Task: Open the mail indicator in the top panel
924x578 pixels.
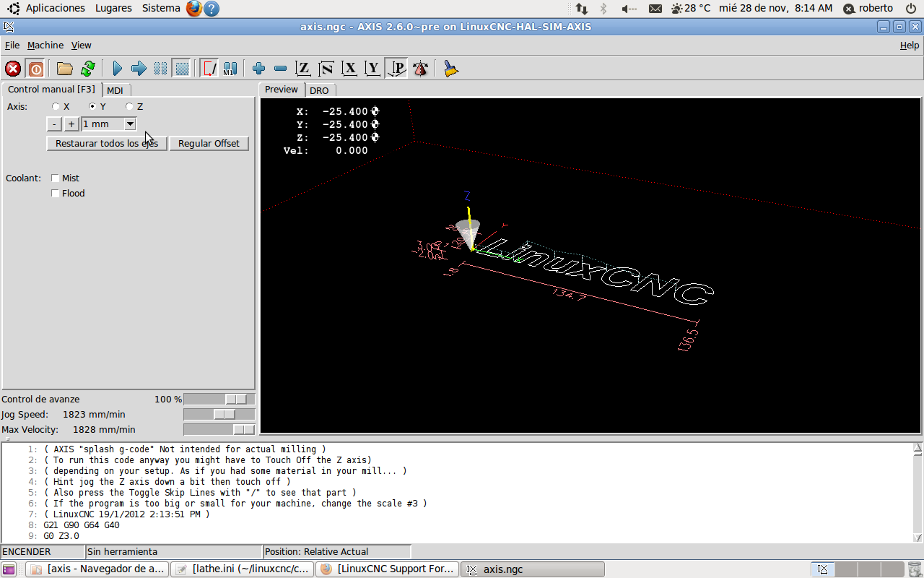Action: click(655, 9)
